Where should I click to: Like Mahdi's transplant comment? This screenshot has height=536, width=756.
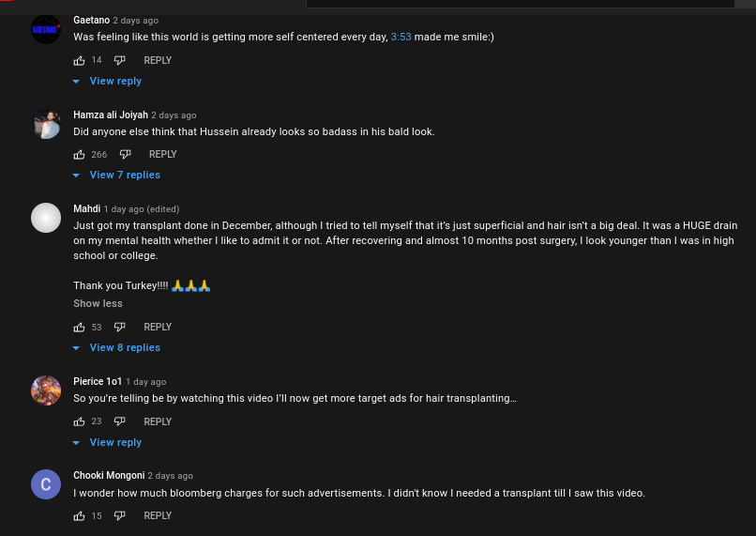(x=79, y=327)
